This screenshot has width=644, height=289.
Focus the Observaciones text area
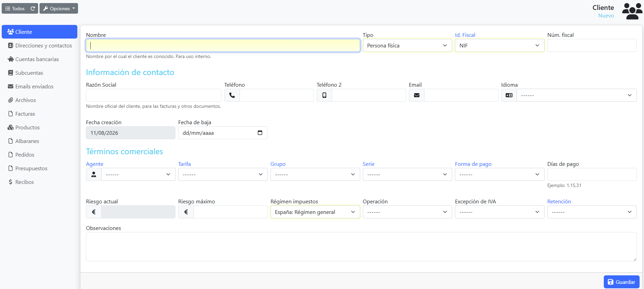[361, 247]
